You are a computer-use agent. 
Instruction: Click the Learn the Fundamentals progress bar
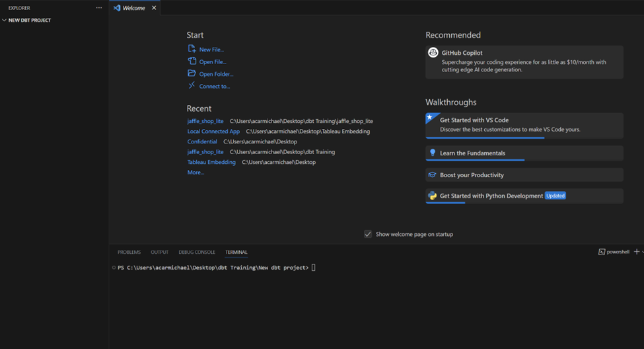tap(475, 160)
